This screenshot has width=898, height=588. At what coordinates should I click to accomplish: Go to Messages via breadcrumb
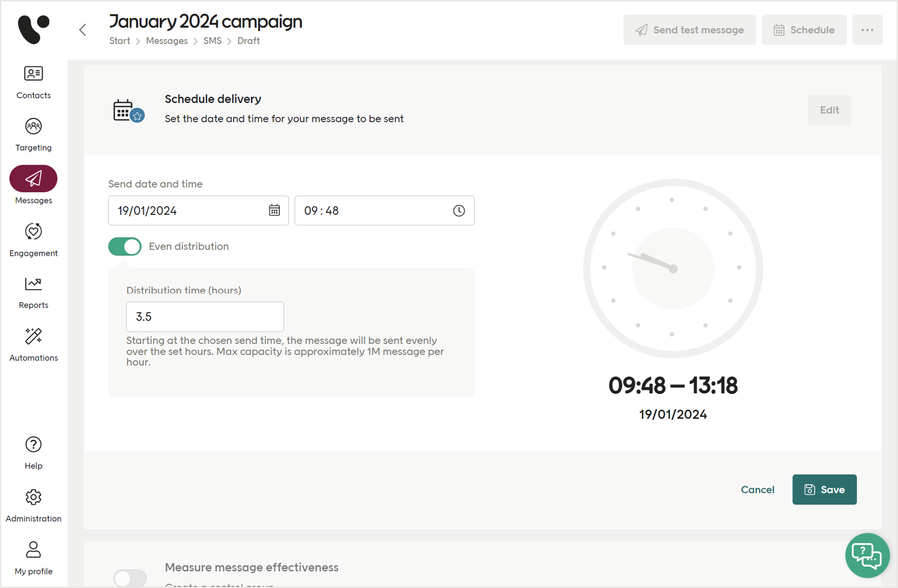pos(166,41)
